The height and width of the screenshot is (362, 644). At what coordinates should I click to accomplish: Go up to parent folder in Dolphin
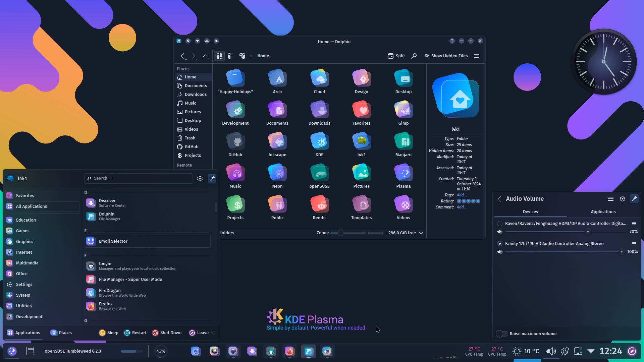pos(205,56)
